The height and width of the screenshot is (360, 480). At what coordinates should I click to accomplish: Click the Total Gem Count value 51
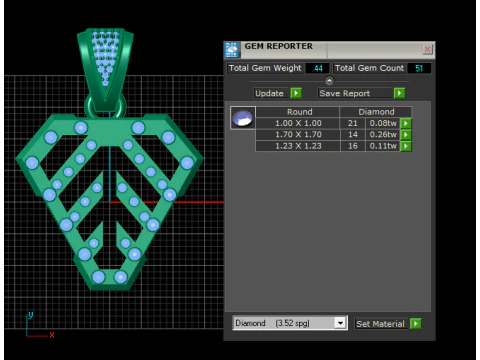[419, 68]
